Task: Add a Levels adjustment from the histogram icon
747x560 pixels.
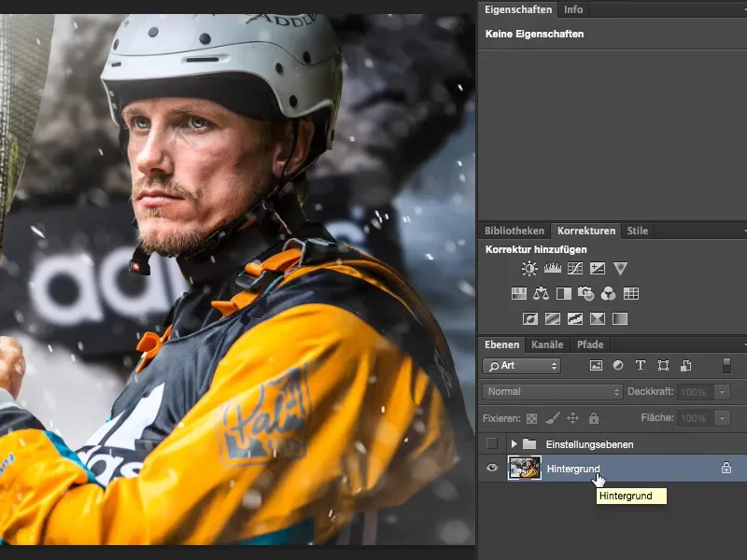Action: tap(552, 269)
